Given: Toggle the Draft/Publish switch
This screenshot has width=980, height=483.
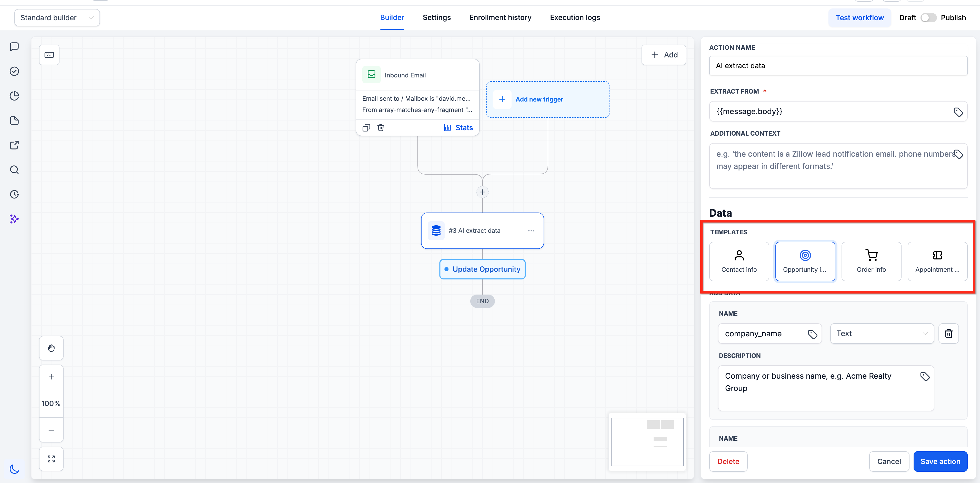Looking at the screenshot, I should (928, 18).
